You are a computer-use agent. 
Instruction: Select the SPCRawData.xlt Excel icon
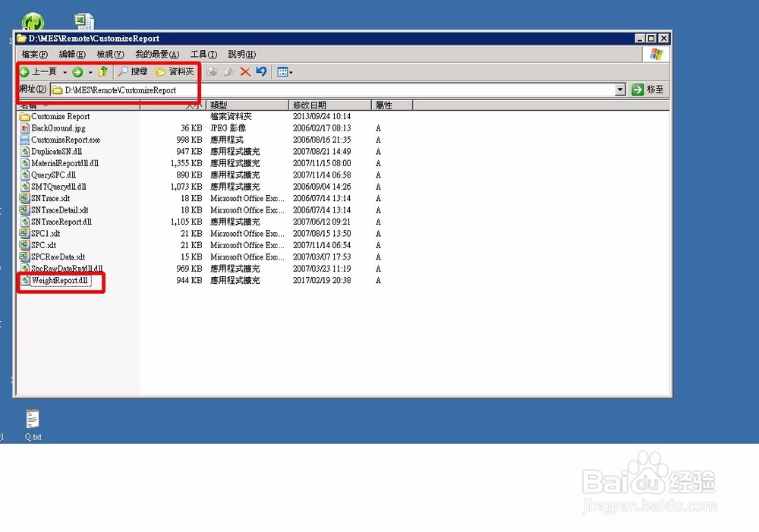coord(24,257)
